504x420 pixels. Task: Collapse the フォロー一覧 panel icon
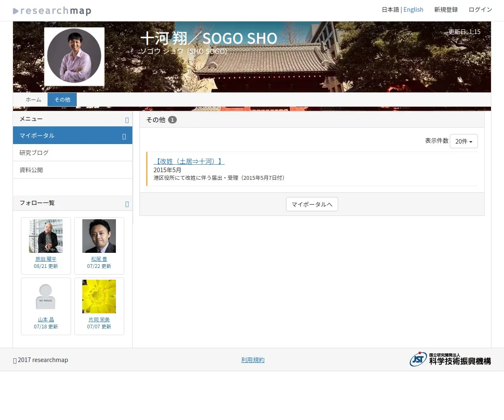127,204
